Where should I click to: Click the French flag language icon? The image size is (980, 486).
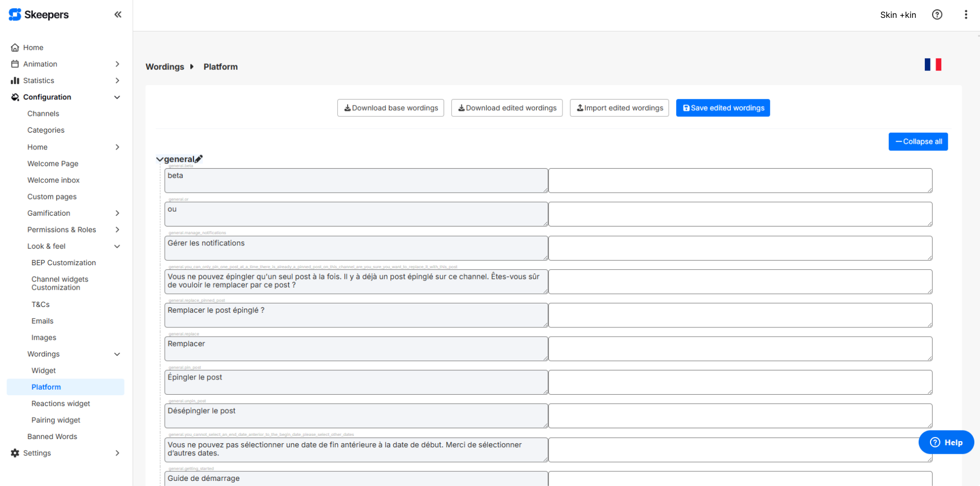pyautogui.click(x=933, y=65)
